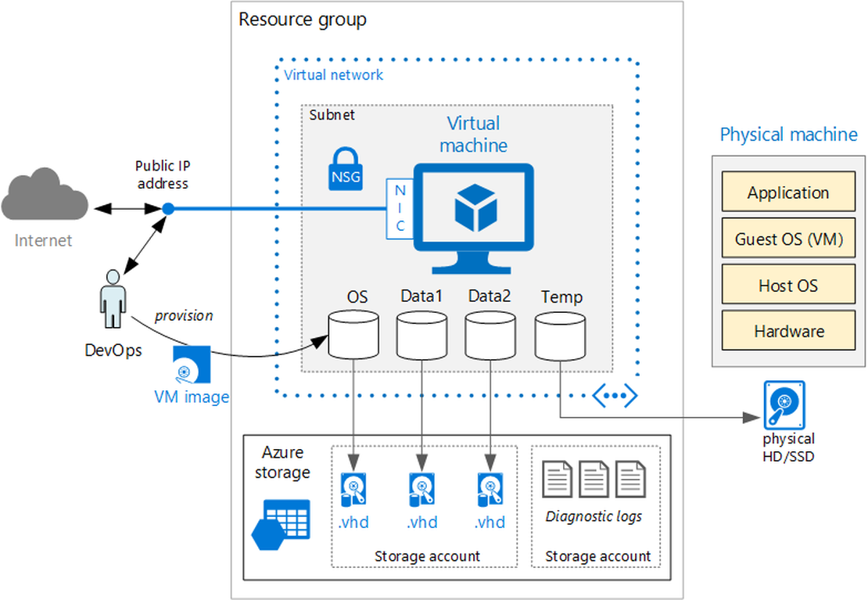Click the OS disk cylinder
The height and width of the screenshot is (600, 868).
pos(354,336)
